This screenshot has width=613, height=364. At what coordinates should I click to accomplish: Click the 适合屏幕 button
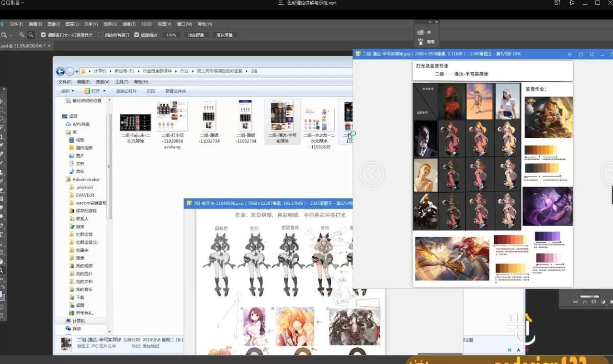pos(195,34)
